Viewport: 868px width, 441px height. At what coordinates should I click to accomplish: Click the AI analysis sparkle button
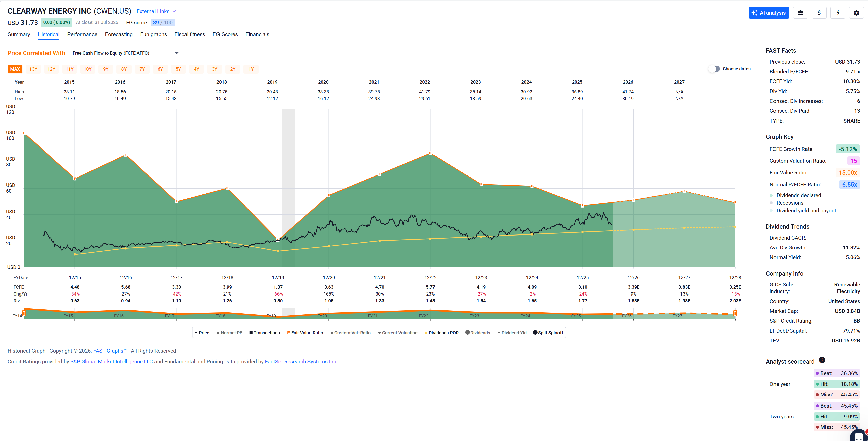[x=769, y=13]
